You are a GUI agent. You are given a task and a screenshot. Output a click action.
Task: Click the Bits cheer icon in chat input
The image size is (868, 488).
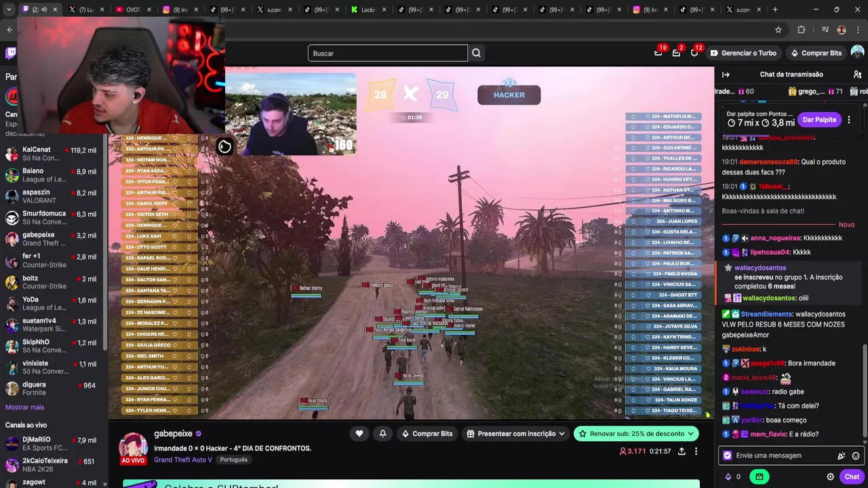point(842,456)
